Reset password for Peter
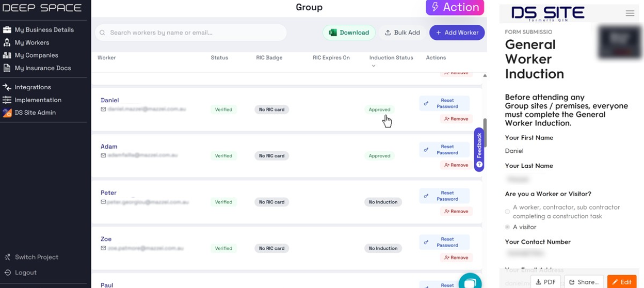This screenshot has height=288, width=644. [x=444, y=196]
